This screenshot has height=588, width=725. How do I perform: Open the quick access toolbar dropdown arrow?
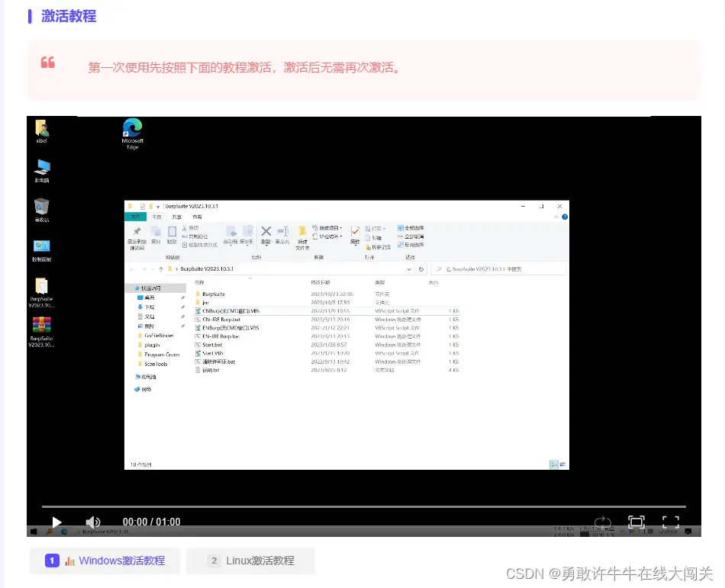[158, 207]
